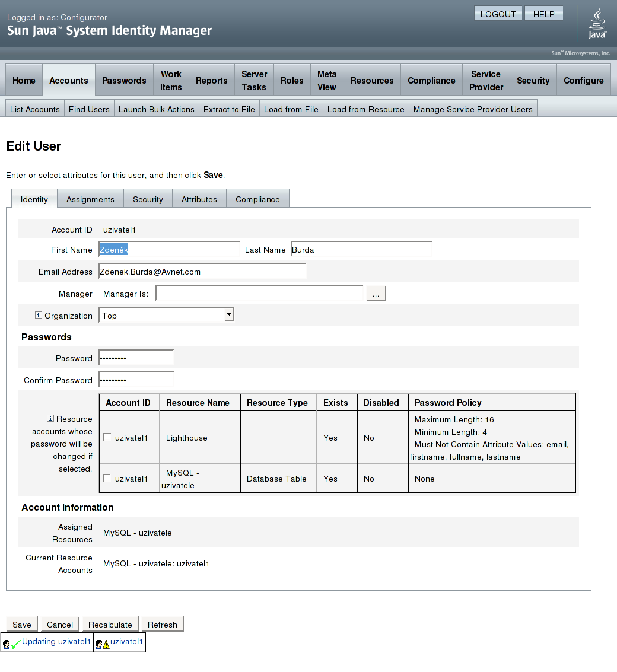Open the Compliance form tab
This screenshot has width=617, height=672.
[x=257, y=199]
